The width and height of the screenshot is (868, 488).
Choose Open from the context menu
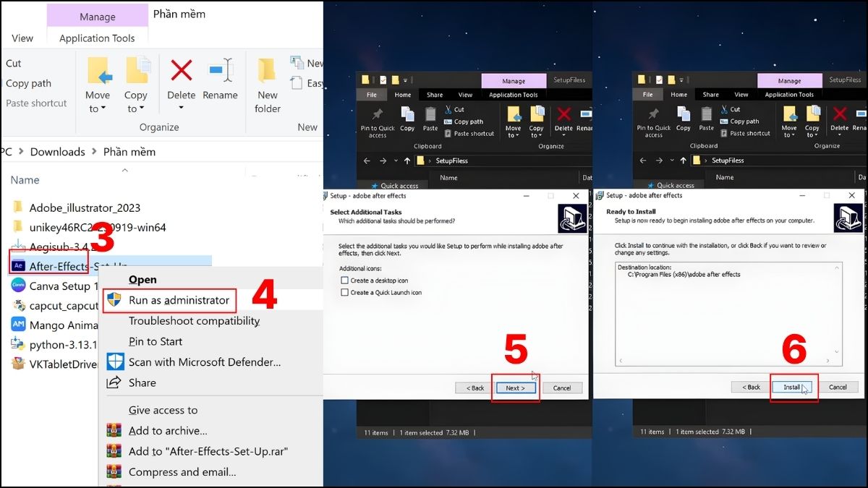point(142,280)
